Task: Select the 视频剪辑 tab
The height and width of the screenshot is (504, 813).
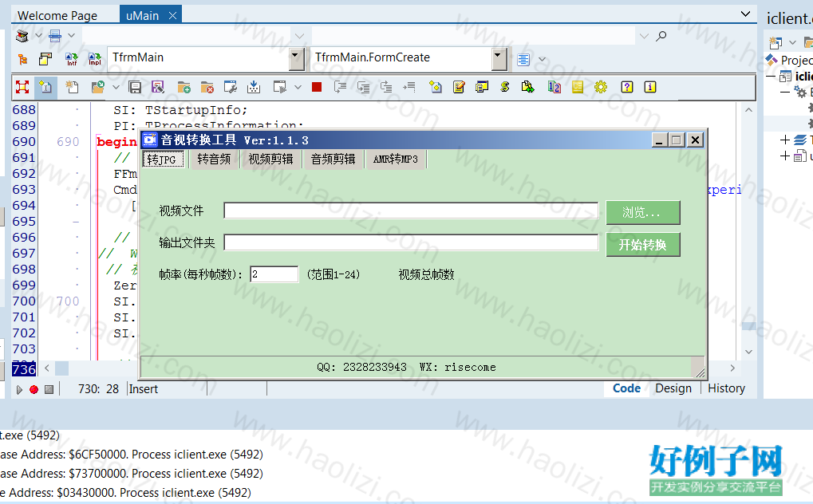Action: [270, 159]
